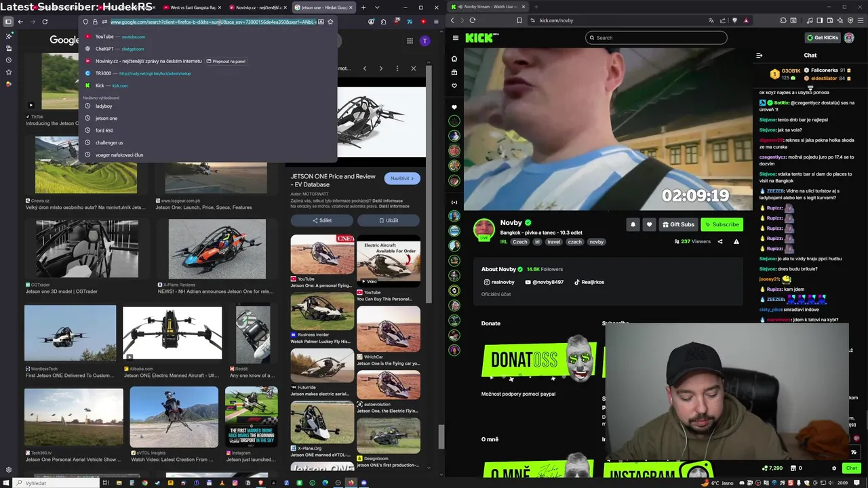Open the Alibaba Jetson ONE image result

click(x=172, y=333)
